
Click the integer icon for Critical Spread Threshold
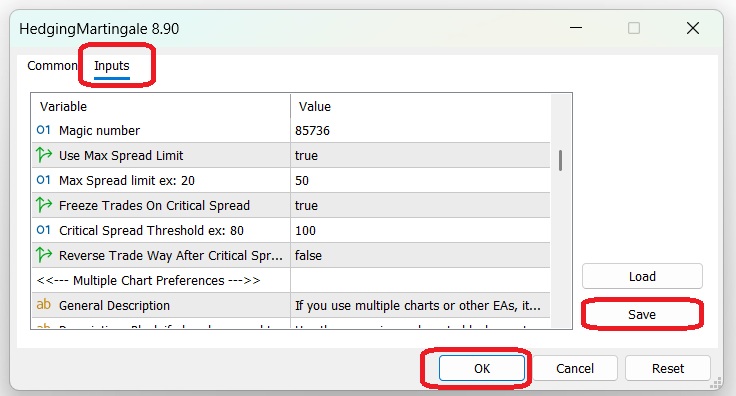click(x=43, y=230)
